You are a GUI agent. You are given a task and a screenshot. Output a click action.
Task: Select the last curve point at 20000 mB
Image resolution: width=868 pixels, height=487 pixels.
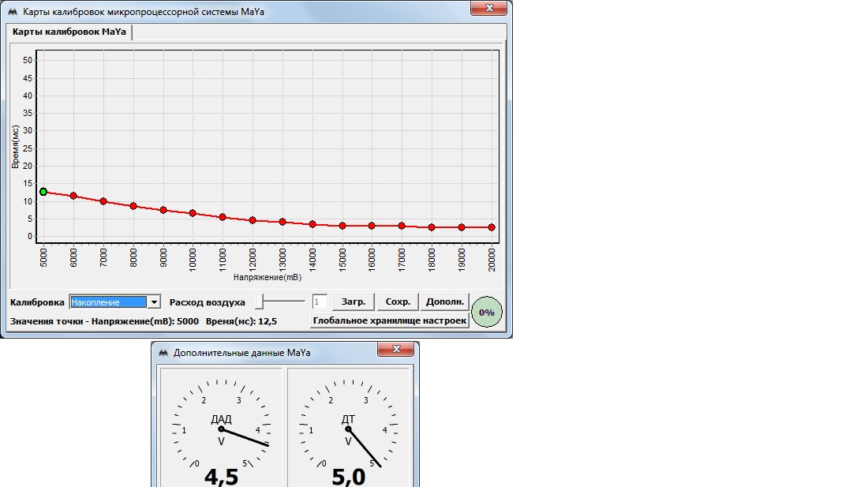(x=492, y=227)
